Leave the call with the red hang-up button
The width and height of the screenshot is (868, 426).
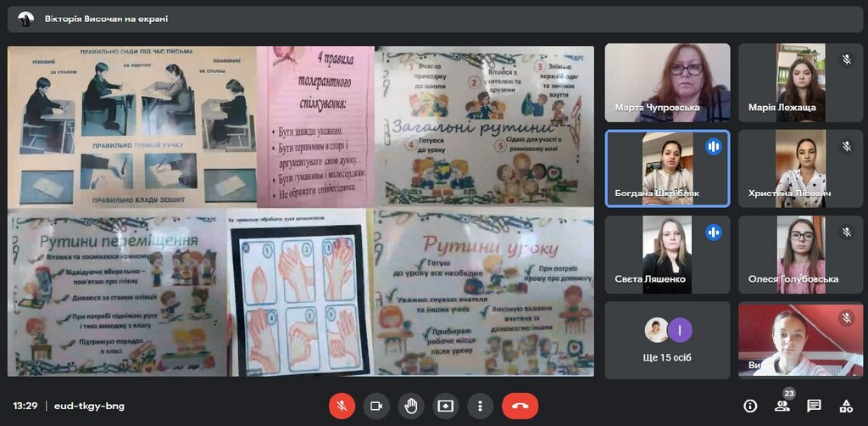coord(520,406)
